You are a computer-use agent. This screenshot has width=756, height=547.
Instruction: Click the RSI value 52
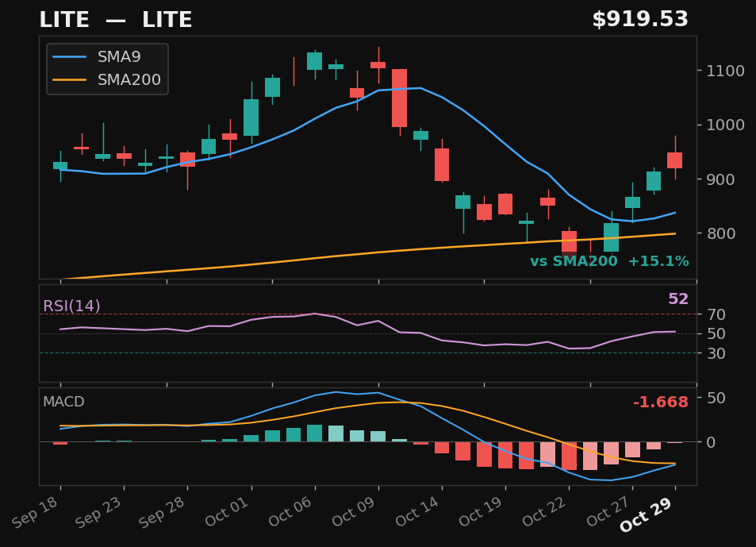pyautogui.click(x=678, y=299)
